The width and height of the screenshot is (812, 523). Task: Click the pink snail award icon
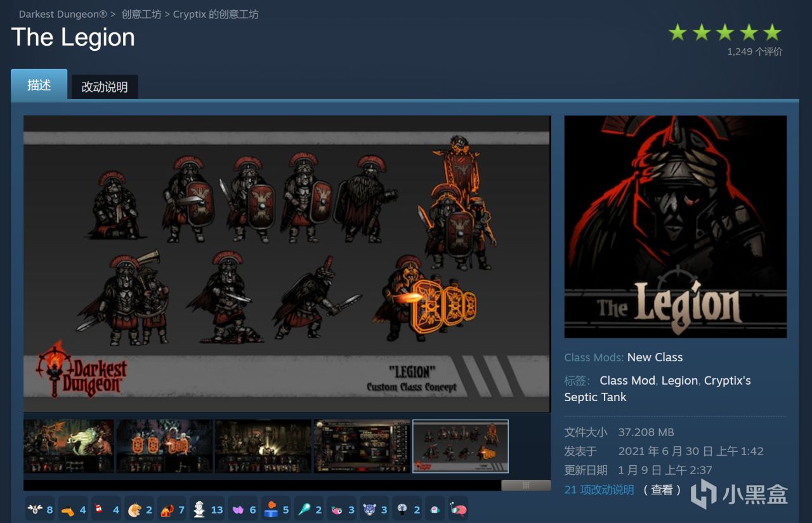pos(457,509)
